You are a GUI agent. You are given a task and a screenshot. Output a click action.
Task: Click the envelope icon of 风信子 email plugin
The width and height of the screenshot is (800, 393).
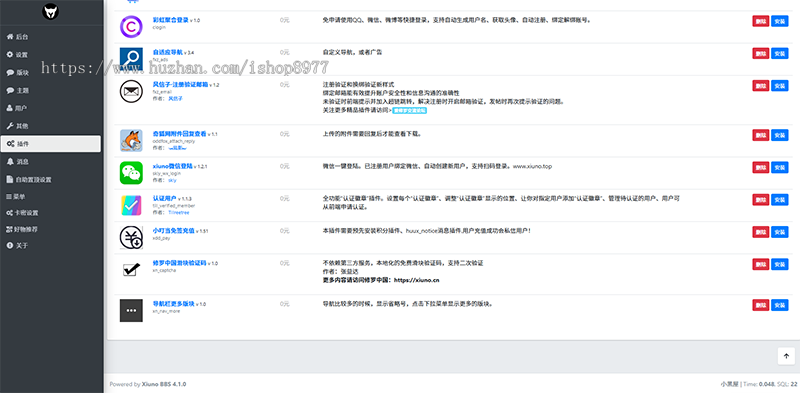131,92
